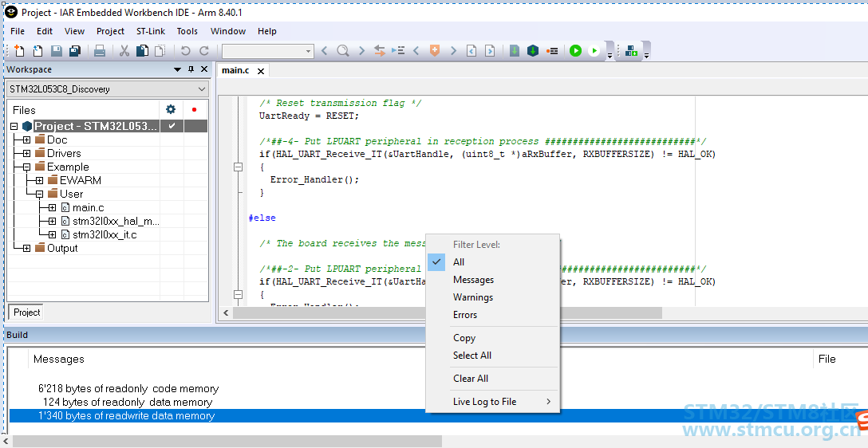Expand the EWARM folder
Viewport: 868px width, 448px height.
coord(39,180)
